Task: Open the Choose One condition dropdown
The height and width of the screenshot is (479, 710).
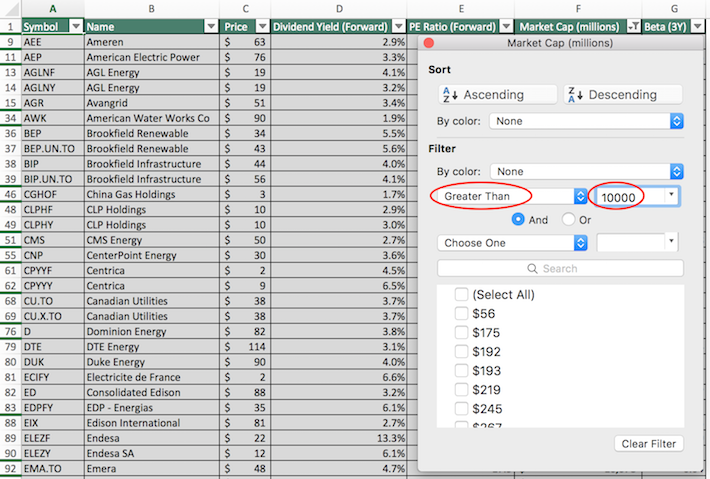Action: coord(511,243)
